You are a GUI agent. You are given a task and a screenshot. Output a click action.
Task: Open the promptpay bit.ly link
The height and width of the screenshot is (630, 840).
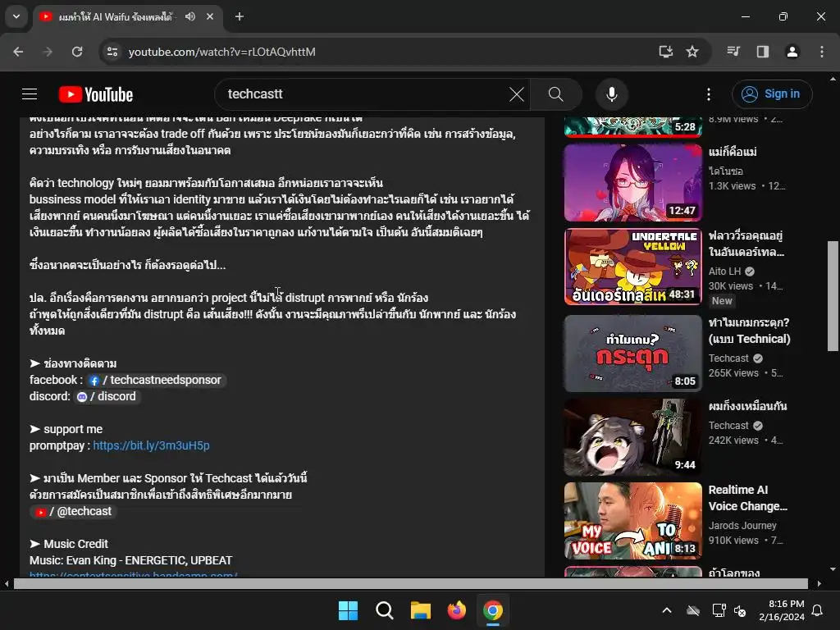point(151,445)
